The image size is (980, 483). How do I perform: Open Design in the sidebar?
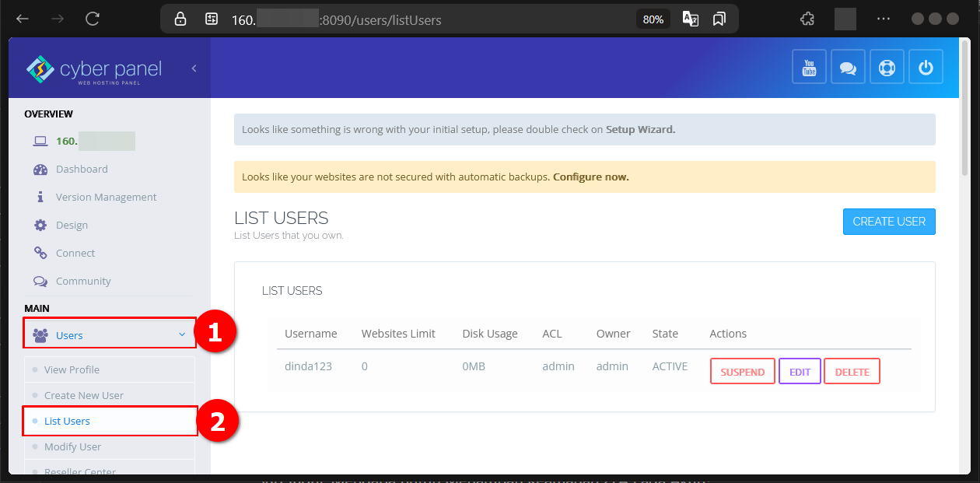pos(72,225)
